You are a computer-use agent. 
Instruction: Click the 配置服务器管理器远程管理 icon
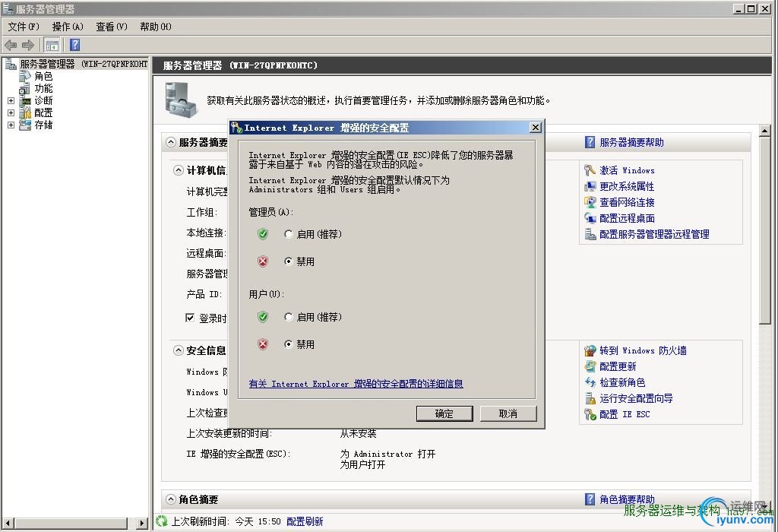click(590, 234)
